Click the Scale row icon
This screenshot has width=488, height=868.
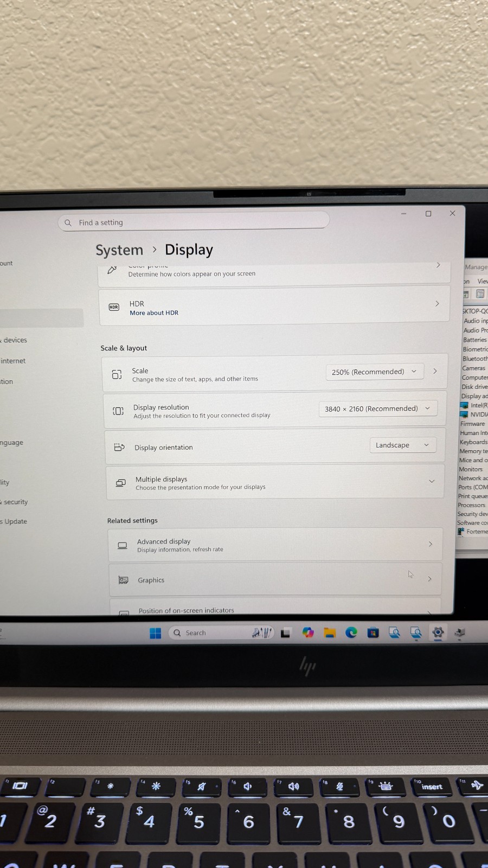click(x=117, y=374)
